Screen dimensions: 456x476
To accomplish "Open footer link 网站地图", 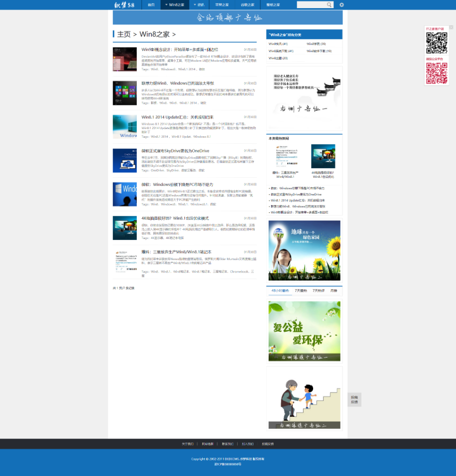I will 208,444.
